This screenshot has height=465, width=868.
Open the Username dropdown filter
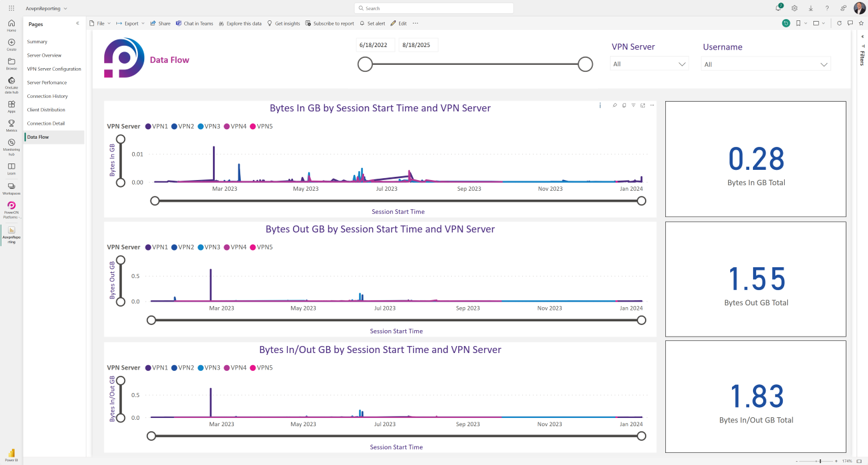coord(766,64)
